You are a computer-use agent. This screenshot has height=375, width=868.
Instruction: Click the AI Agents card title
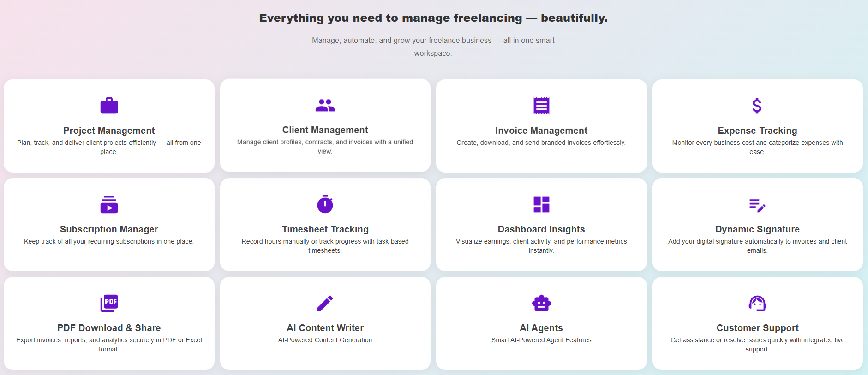pyautogui.click(x=541, y=328)
